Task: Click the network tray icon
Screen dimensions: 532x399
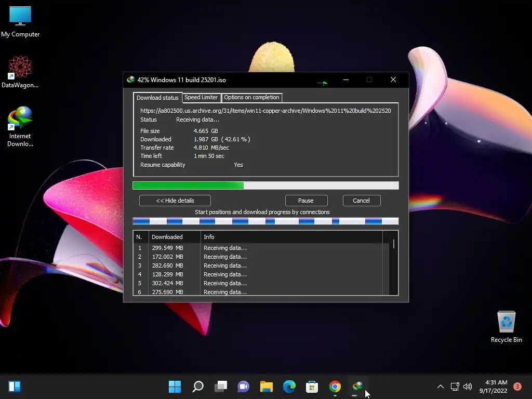Action: click(455, 387)
